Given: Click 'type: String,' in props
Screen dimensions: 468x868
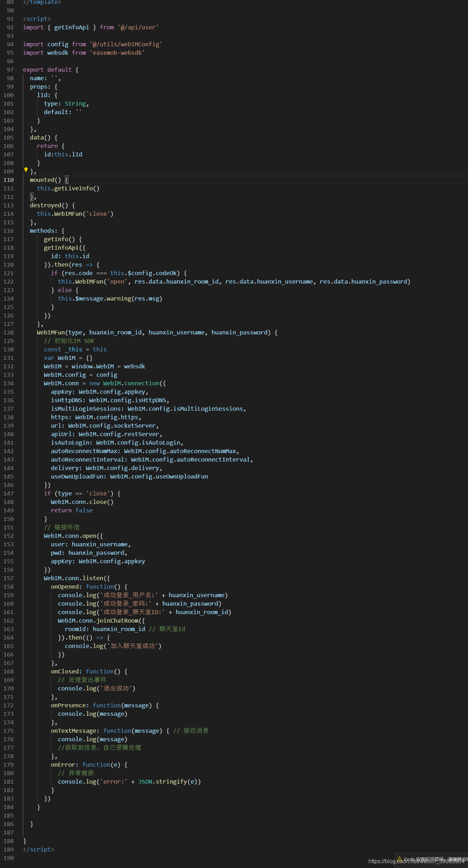Looking at the screenshot, I should [x=66, y=103].
